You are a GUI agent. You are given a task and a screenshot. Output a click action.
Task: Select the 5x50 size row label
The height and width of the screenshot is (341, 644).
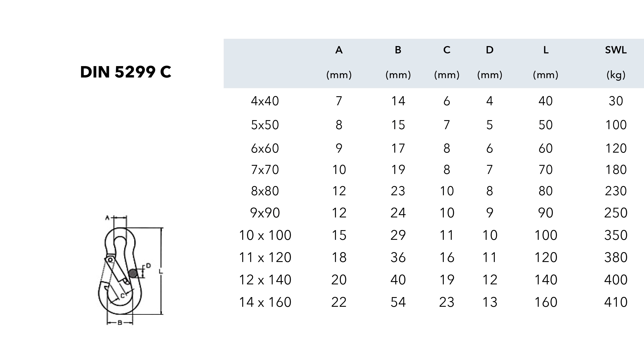[265, 125]
